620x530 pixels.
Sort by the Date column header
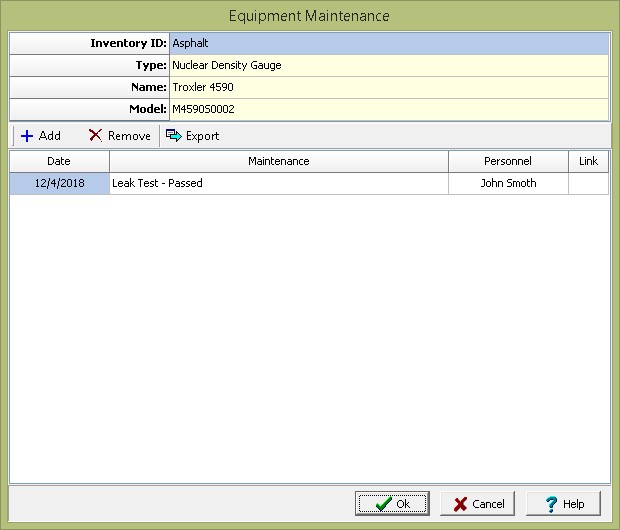coord(59,161)
